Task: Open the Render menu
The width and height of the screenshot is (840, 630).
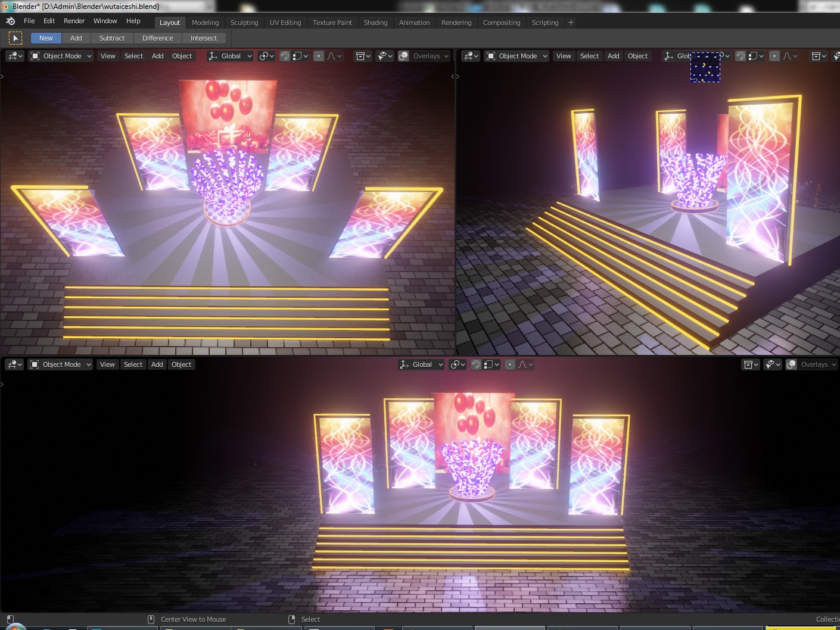Action: click(x=74, y=20)
